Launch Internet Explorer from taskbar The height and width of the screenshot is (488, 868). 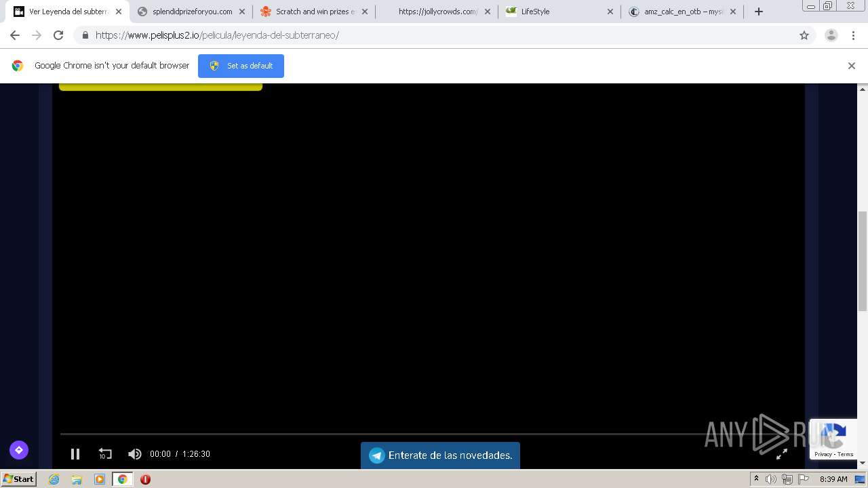[x=54, y=479]
